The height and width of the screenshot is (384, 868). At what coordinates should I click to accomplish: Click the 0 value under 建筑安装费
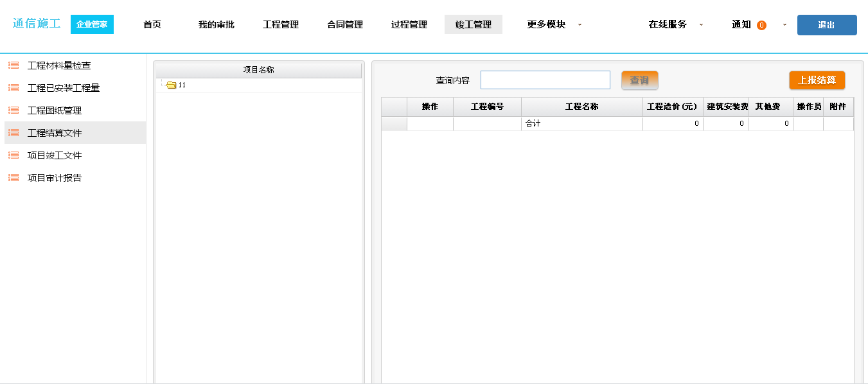point(741,123)
